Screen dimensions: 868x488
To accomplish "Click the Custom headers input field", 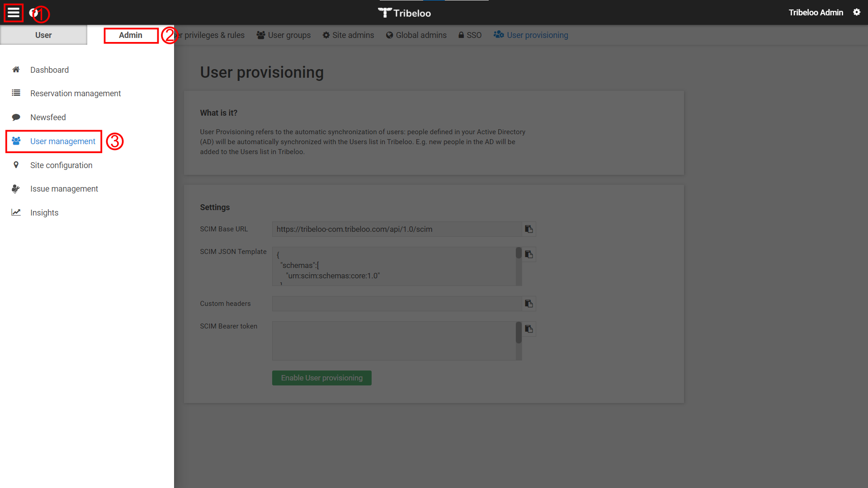I will click(x=396, y=303).
